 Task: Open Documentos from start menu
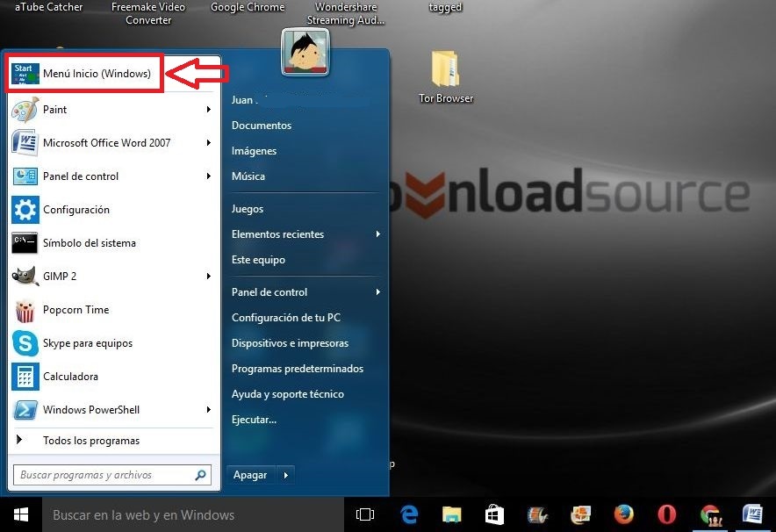[x=262, y=126]
